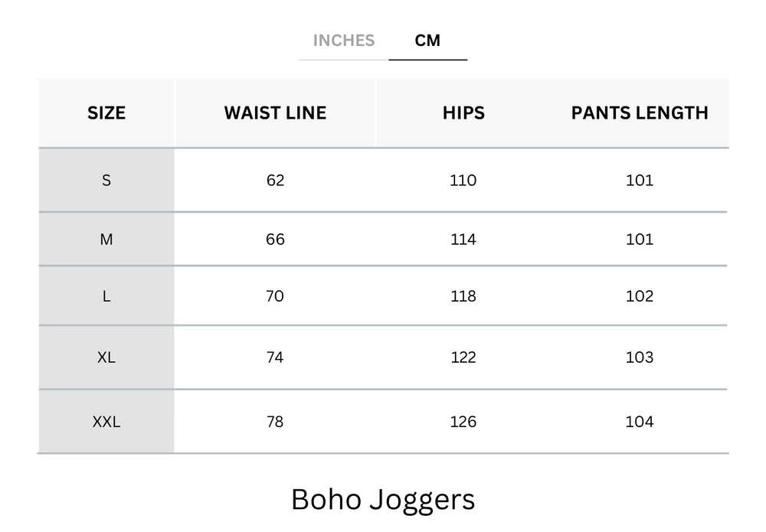Click the PANTS LENGTH column header
This screenshot has width=766, height=532.
click(x=640, y=113)
